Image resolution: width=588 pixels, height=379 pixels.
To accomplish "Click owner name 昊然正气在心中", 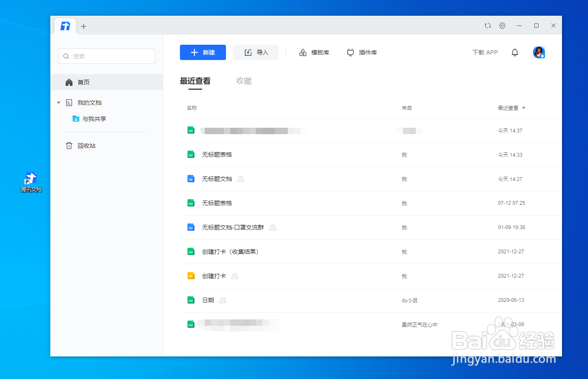I will 420,325.
